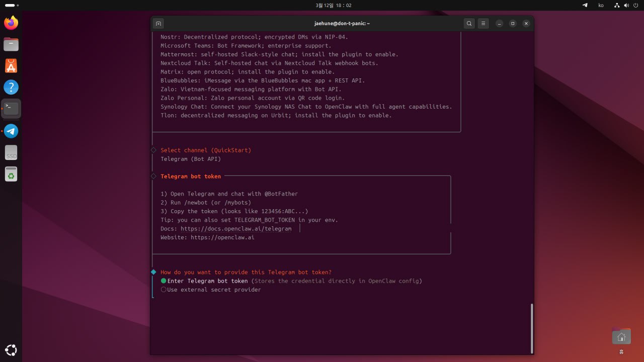
Task: Click the https://openclaw.ai website link
Action: (222, 237)
